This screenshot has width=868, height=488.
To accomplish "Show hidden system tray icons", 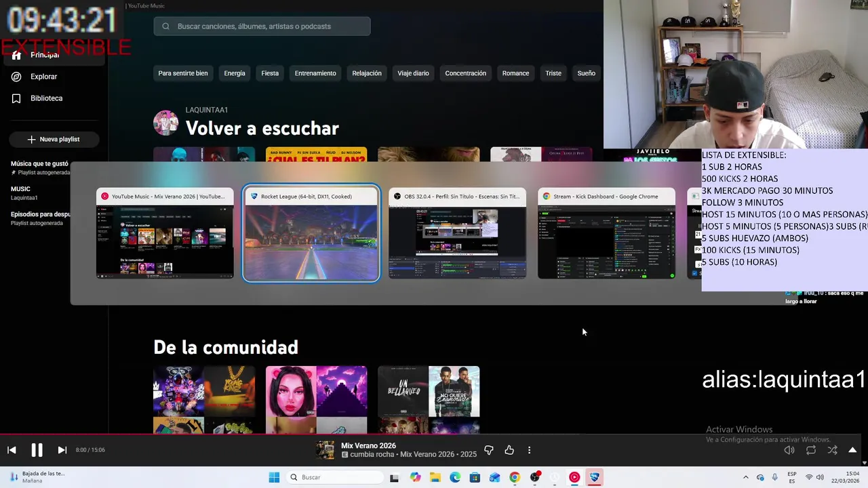I will (x=745, y=477).
